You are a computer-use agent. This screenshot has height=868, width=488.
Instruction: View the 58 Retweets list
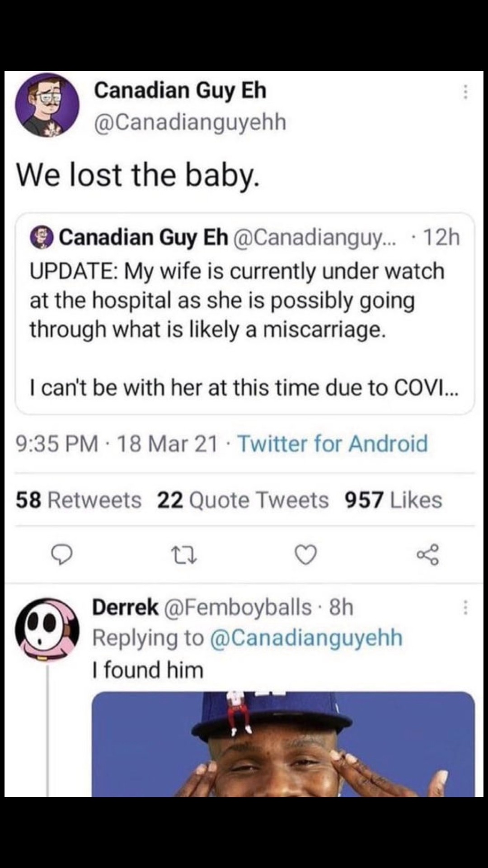pyautogui.click(x=79, y=500)
